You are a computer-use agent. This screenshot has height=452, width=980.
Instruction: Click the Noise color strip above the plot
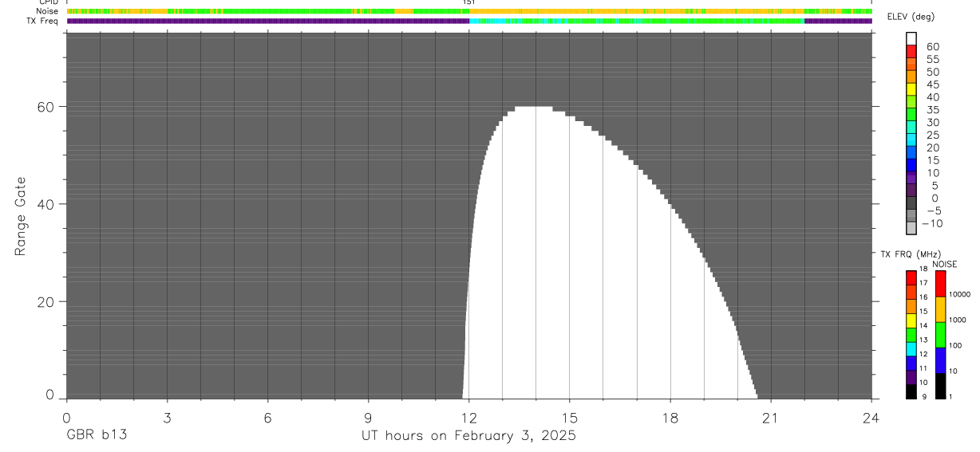(x=469, y=11)
